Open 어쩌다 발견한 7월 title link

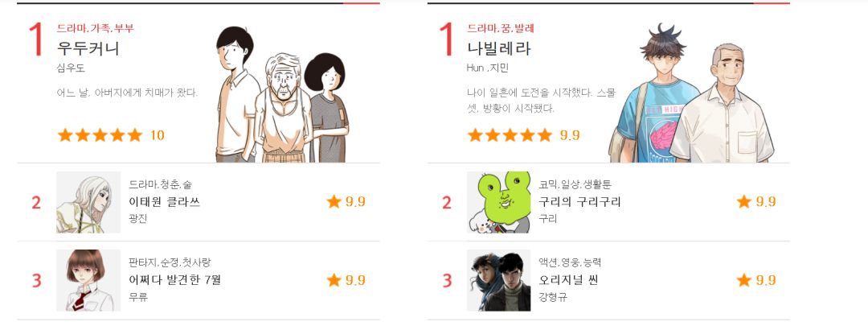tap(175, 280)
